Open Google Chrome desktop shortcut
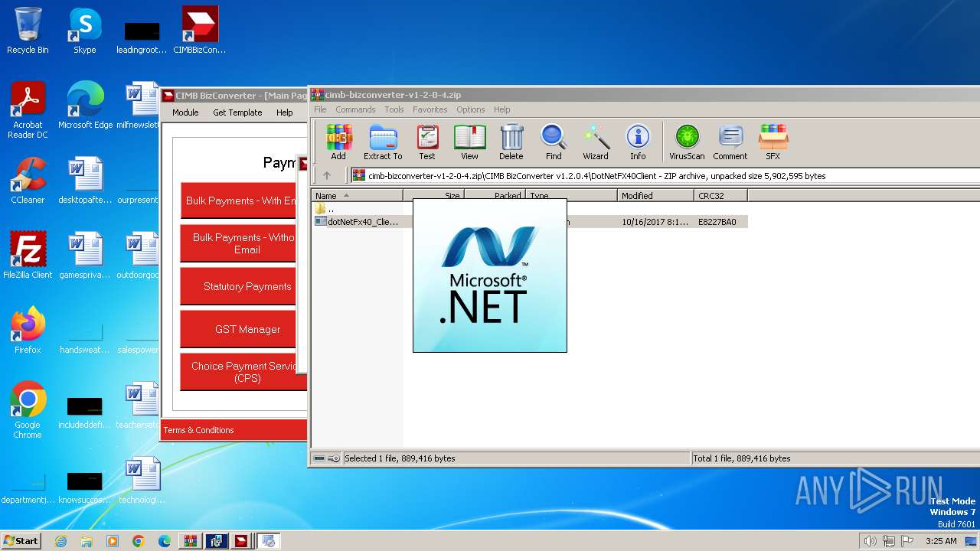The height and width of the screenshot is (551, 980). coord(28,410)
